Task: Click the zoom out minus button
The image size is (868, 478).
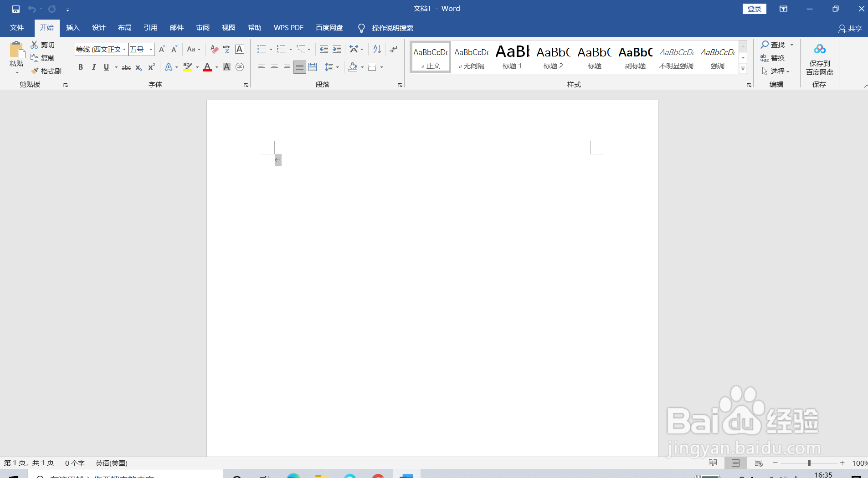Action: (x=776, y=463)
